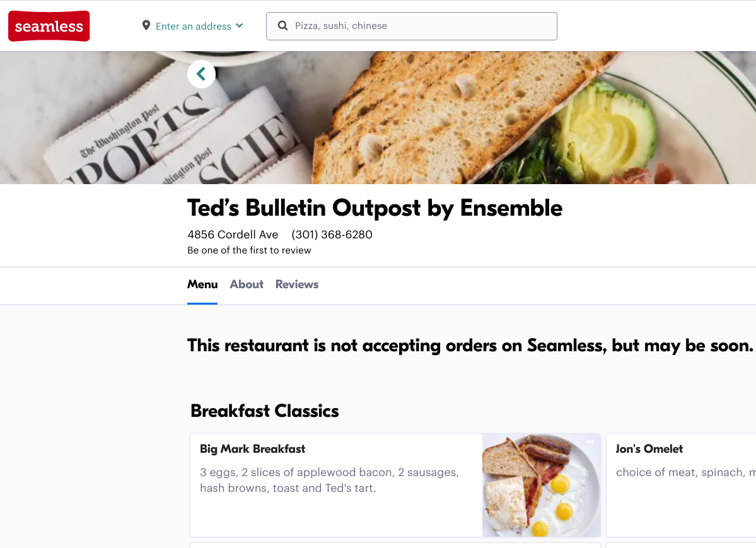The height and width of the screenshot is (548, 756).
Task: Click the Big Mark Breakfast photo
Action: pos(541,485)
